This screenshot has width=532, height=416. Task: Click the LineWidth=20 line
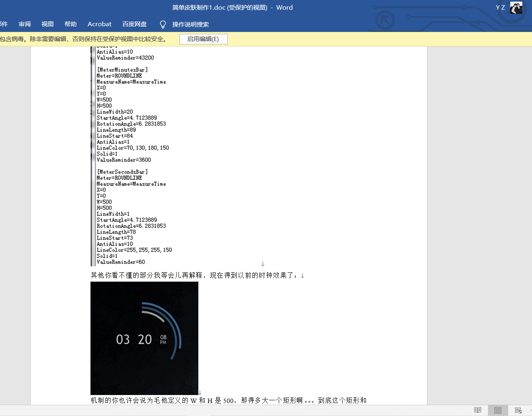[x=115, y=112]
